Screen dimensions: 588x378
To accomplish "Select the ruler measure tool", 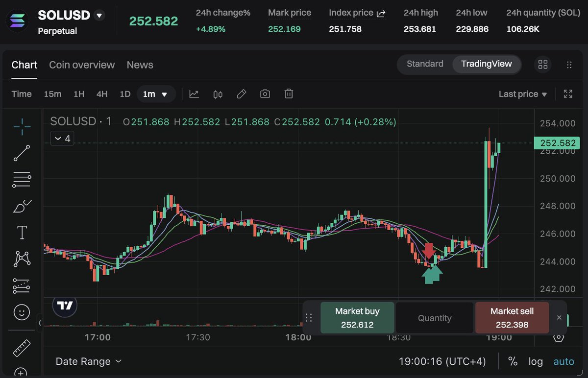I will pos(22,348).
